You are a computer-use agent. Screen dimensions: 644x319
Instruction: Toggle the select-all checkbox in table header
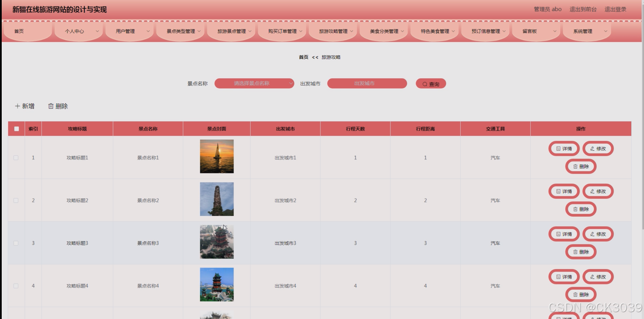(x=16, y=129)
